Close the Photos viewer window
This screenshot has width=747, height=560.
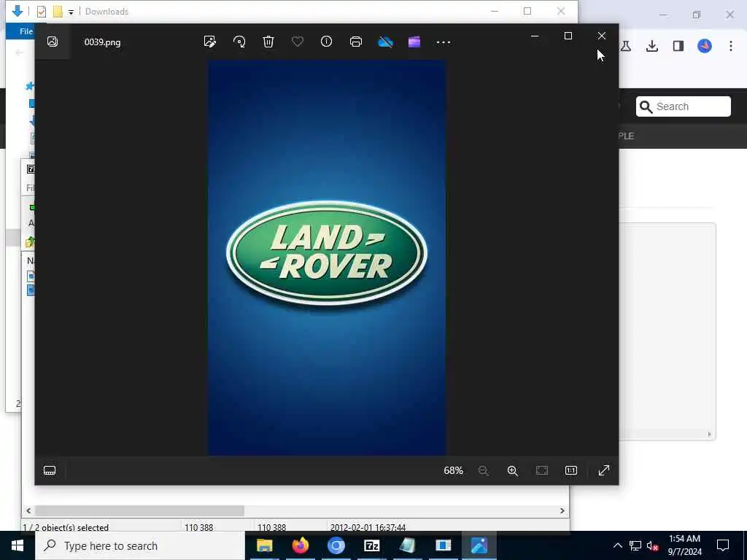602,36
